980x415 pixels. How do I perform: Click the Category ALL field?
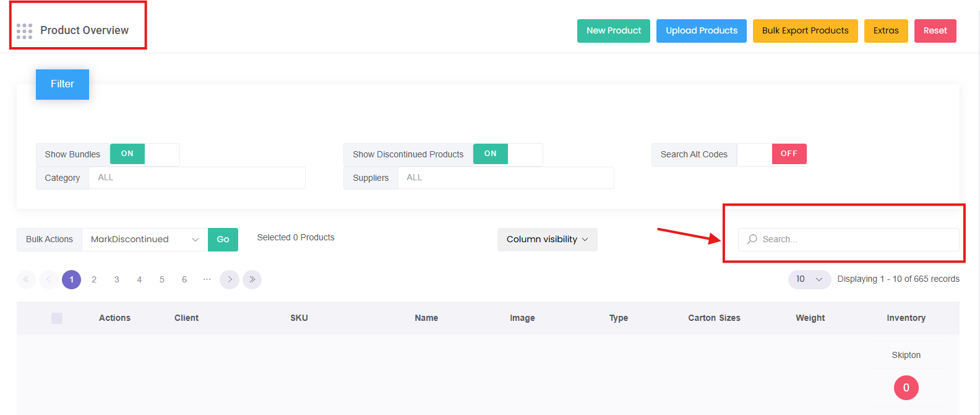pos(197,178)
